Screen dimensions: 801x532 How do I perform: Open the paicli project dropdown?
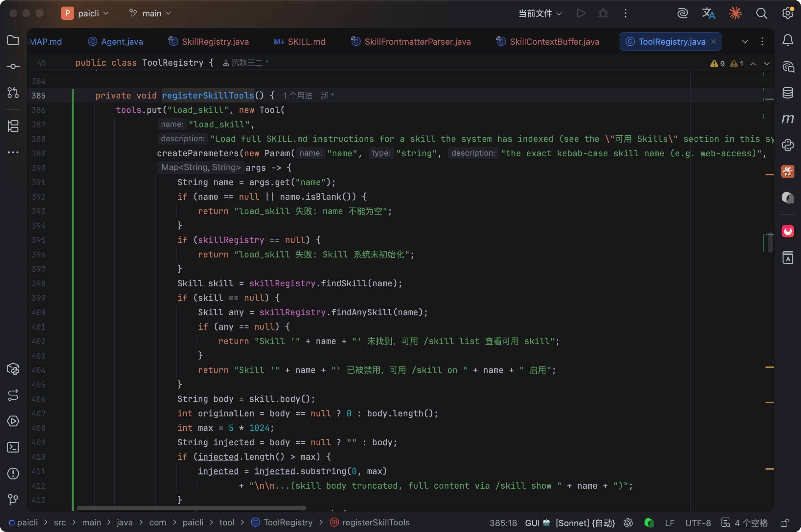85,13
